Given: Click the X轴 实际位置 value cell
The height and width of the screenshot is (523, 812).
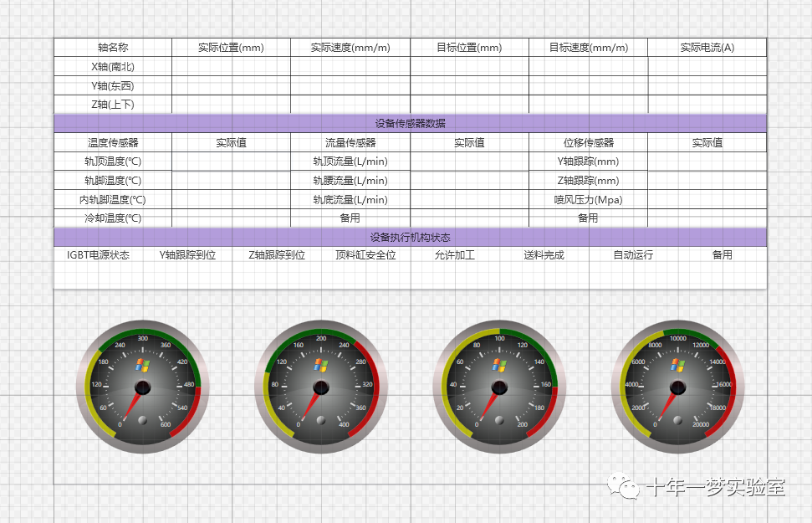Looking at the screenshot, I should 232,67.
